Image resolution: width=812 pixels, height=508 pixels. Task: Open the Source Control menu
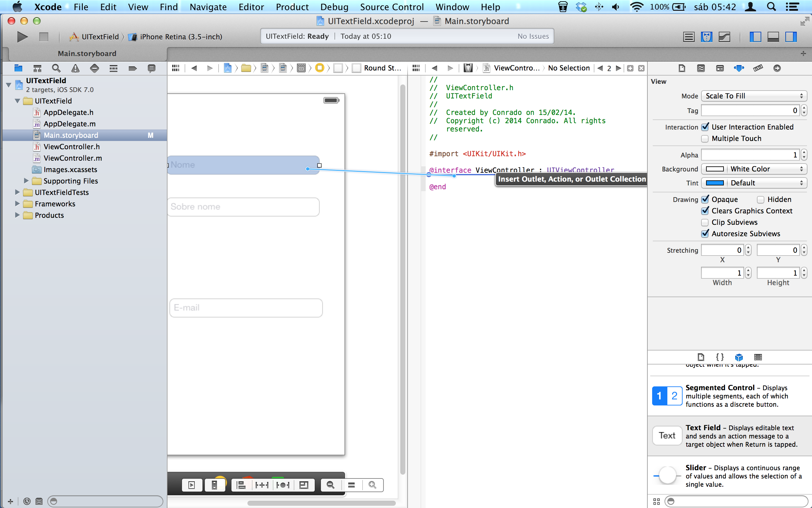[392, 7]
